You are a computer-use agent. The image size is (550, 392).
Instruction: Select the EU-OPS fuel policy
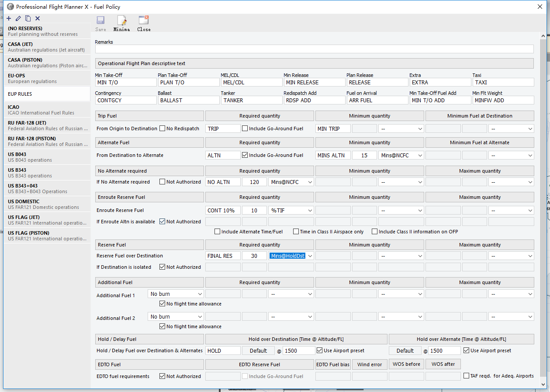tap(47, 78)
